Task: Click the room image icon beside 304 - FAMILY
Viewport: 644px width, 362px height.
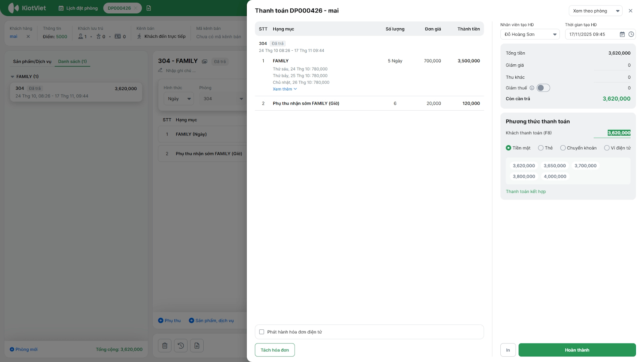Action: coord(204,62)
